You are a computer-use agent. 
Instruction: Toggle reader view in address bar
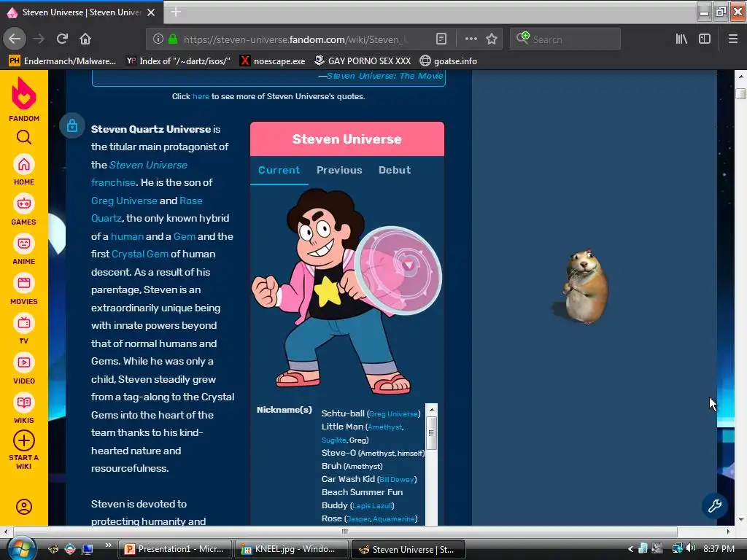(441, 39)
